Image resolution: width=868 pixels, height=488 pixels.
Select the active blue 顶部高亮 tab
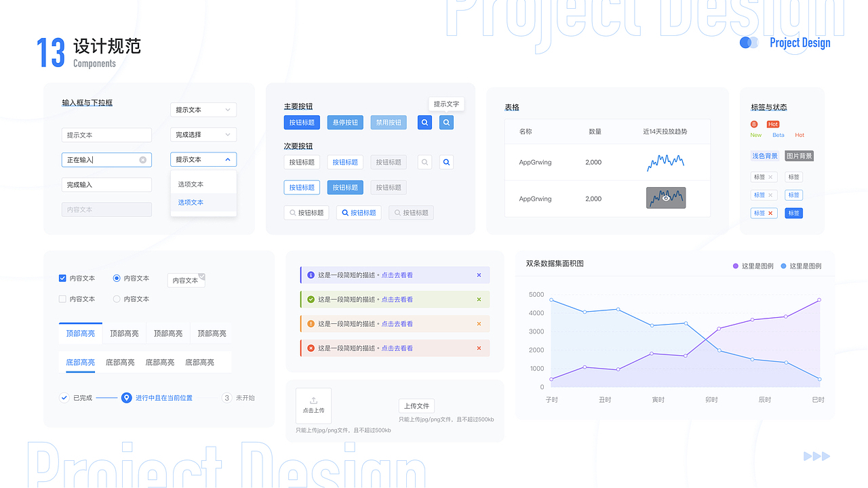click(x=81, y=333)
